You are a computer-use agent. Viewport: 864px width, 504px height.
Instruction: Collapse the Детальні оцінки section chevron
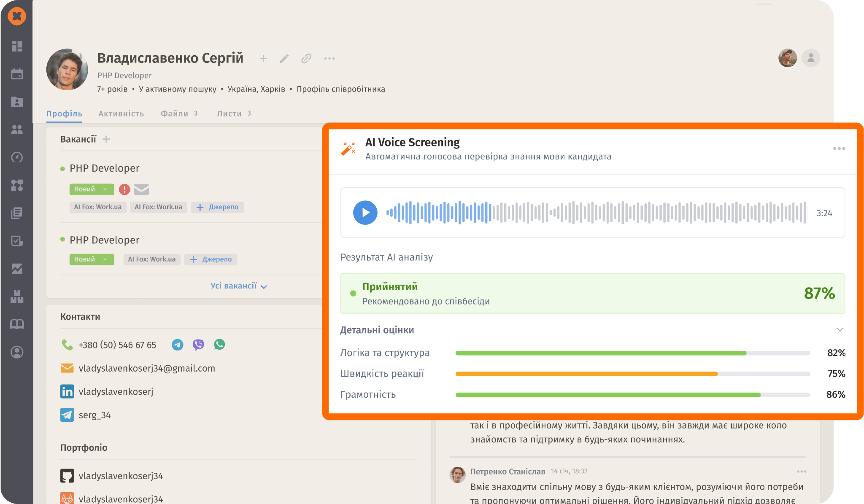pyautogui.click(x=840, y=330)
